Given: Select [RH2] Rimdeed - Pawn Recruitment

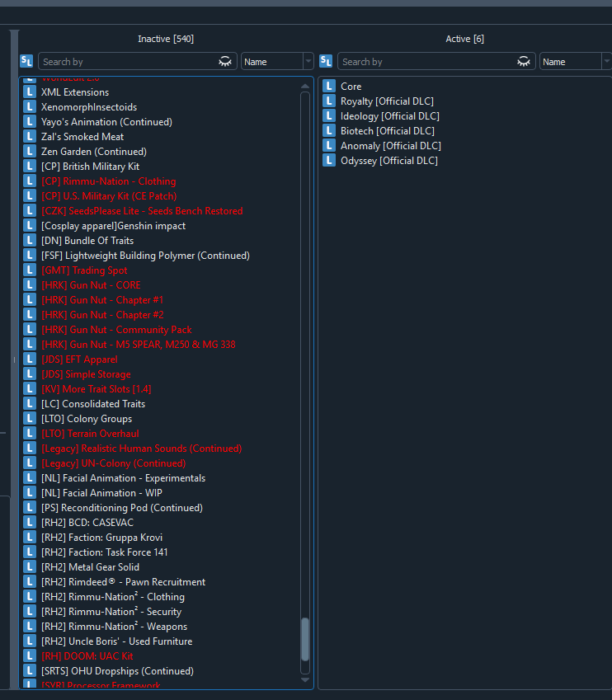Looking at the screenshot, I should tap(123, 582).
